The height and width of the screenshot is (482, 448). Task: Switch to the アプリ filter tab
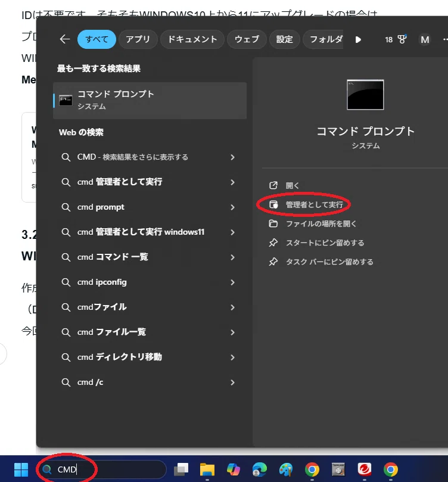(x=138, y=39)
